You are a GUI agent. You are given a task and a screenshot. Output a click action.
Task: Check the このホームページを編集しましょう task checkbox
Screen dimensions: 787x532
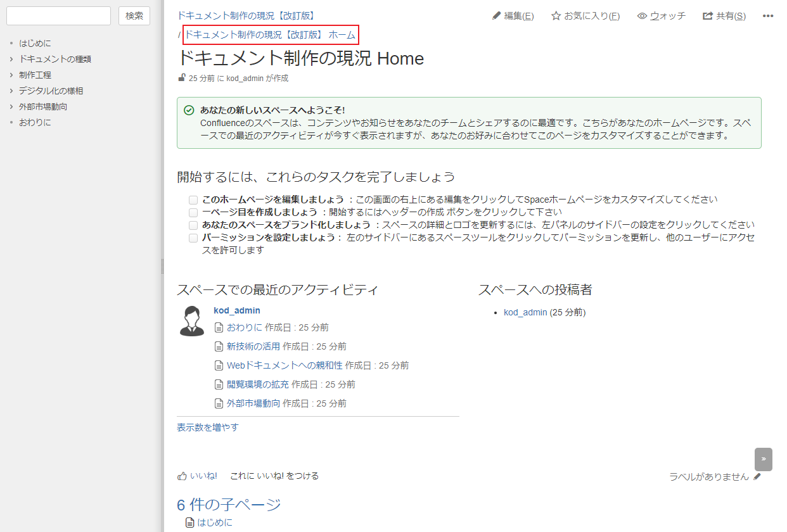(x=193, y=199)
